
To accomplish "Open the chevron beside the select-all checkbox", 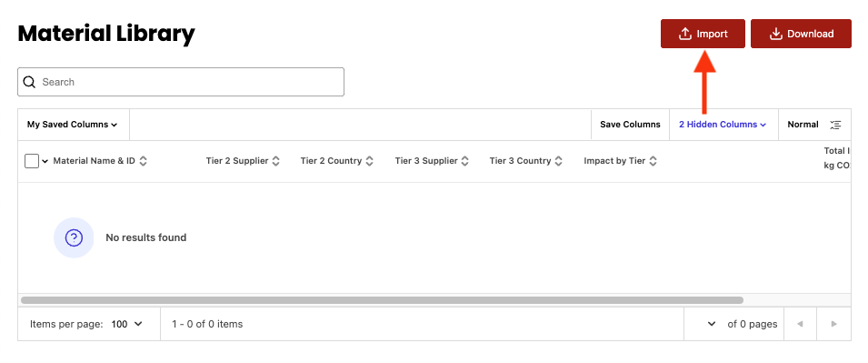I will coord(45,161).
